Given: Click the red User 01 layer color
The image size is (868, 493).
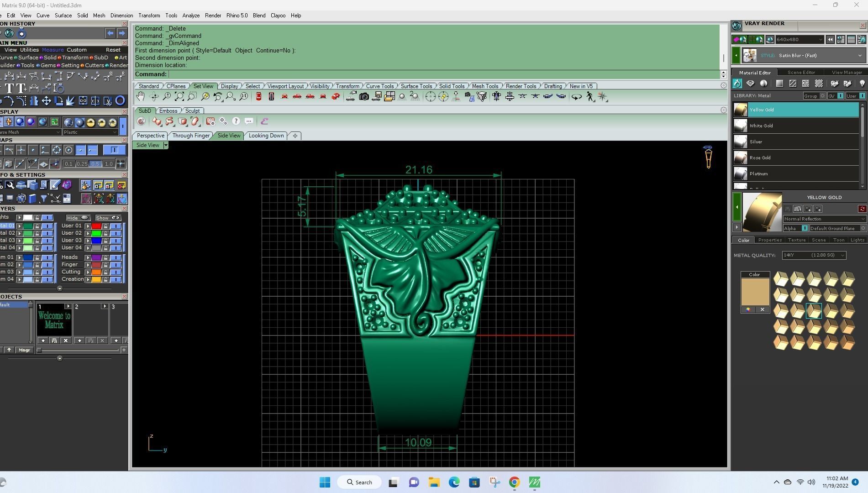Looking at the screenshot, I should (x=96, y=226).
